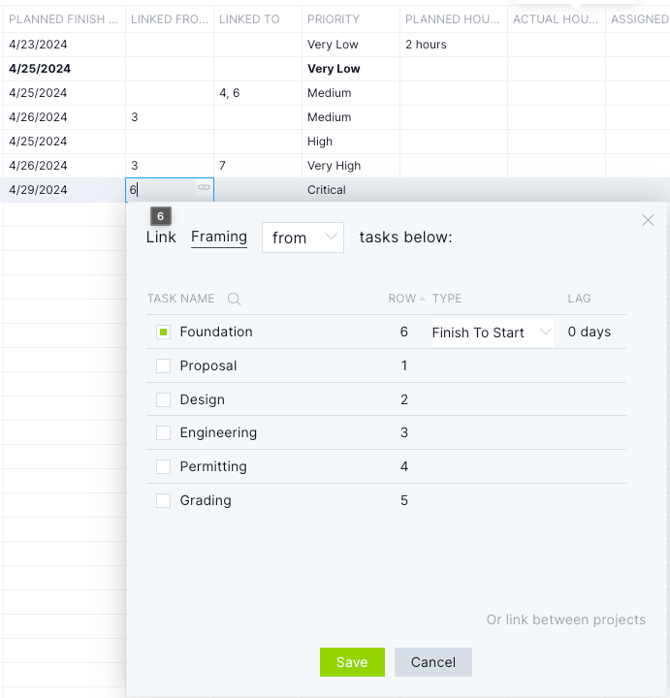Select the 4/23/2024 planned finish cell

pyautogui.click(x=65, y=45)
